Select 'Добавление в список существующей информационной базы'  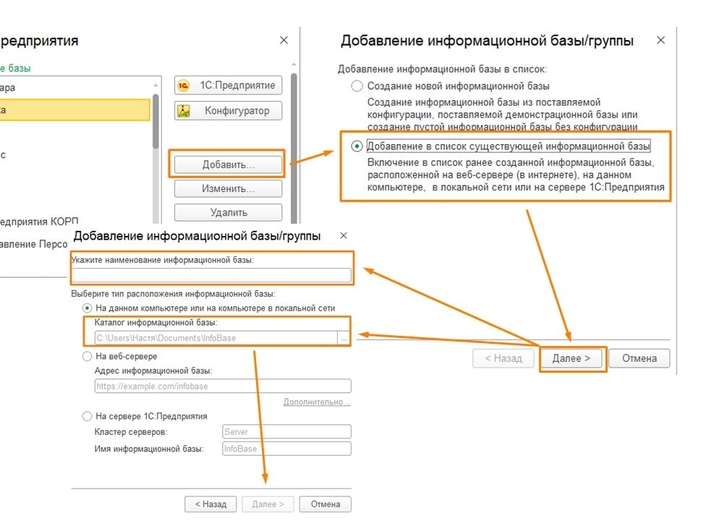point(357,146)
